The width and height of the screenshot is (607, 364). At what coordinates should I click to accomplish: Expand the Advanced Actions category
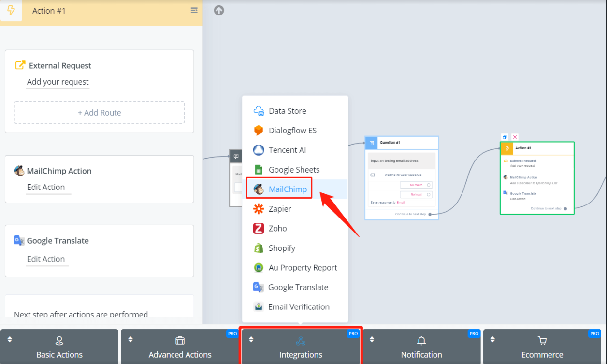pos(180,347)
